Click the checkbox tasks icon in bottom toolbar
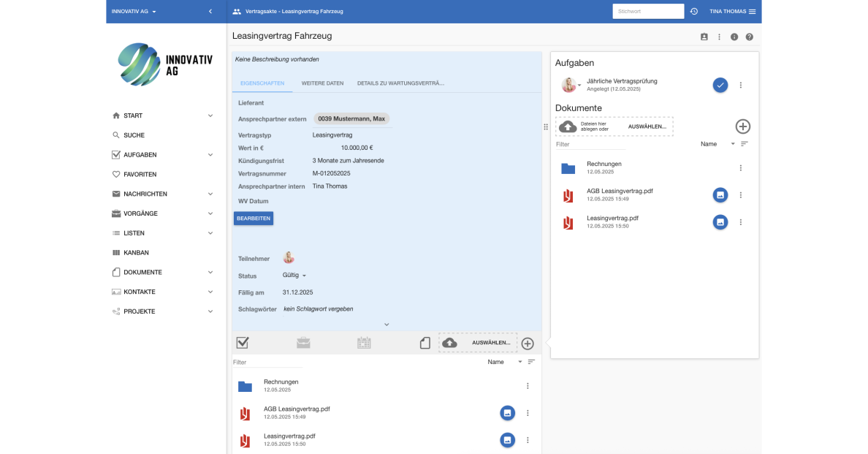The width and height of the screenshot is (868, 454). 243,343
